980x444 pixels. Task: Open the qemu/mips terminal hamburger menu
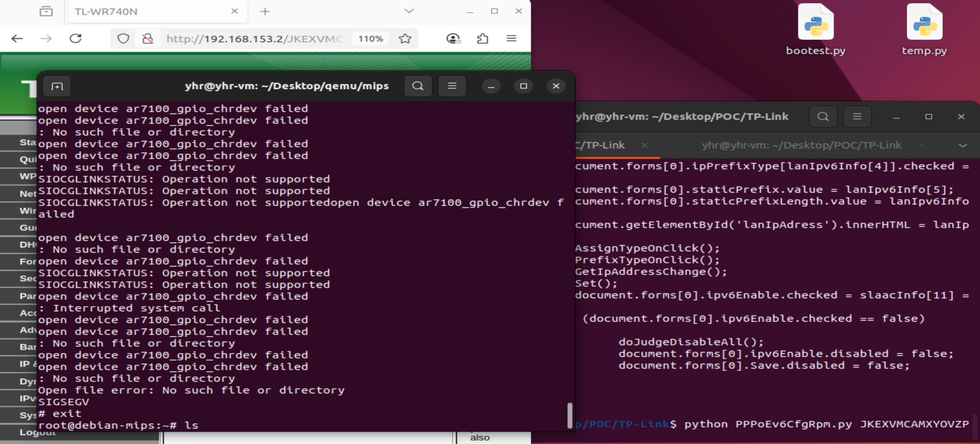tap(452, 86)
